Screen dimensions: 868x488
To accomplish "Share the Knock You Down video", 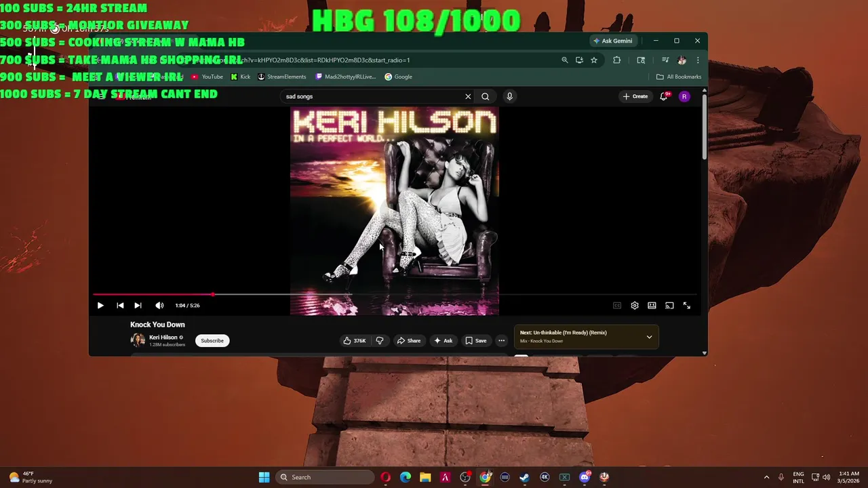I will tap(409, 341).
